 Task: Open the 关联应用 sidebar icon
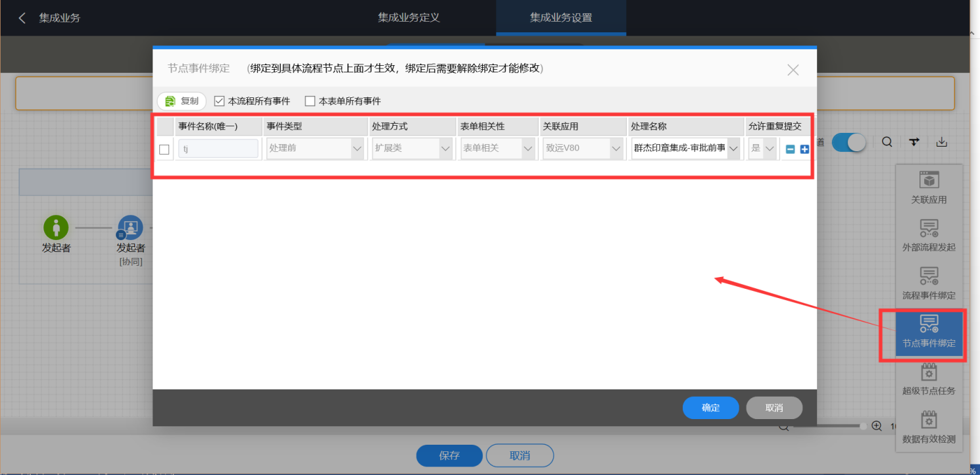[x=929, y=187]
